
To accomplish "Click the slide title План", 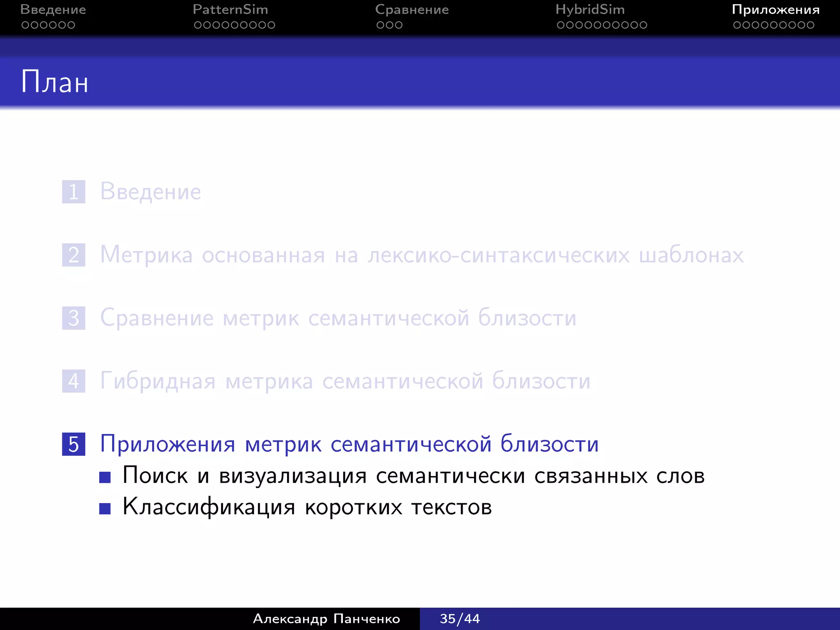I will (x=55, y=82).
